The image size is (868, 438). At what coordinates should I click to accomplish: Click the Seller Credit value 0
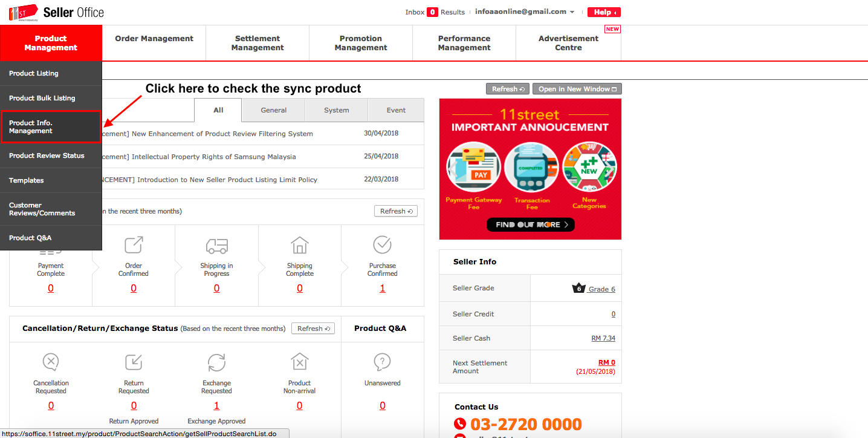[x=614, y=314]
